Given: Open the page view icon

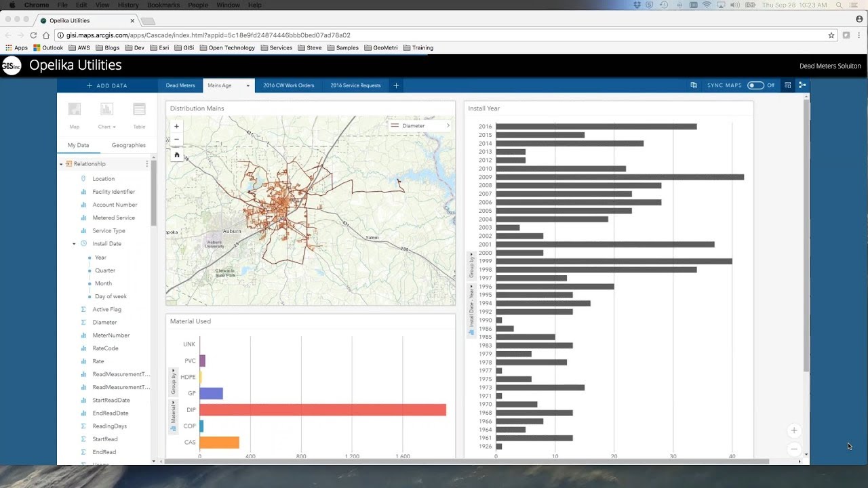Looking at the screenshot, I should pyautogui.click(x=788, y=85).
